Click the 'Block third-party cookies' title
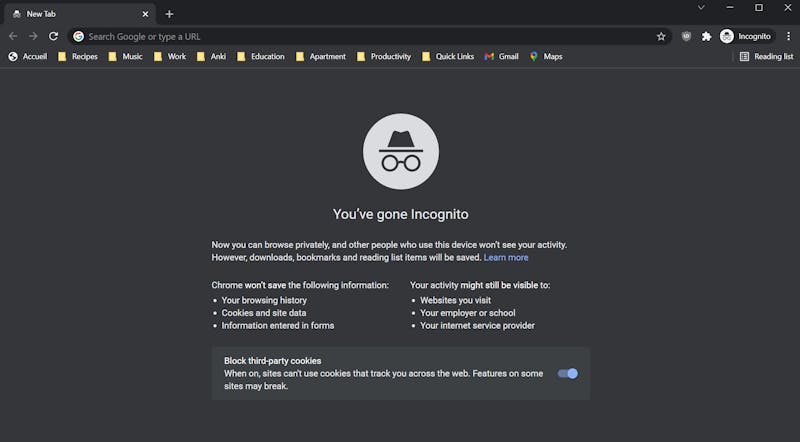 click(272, 361)
